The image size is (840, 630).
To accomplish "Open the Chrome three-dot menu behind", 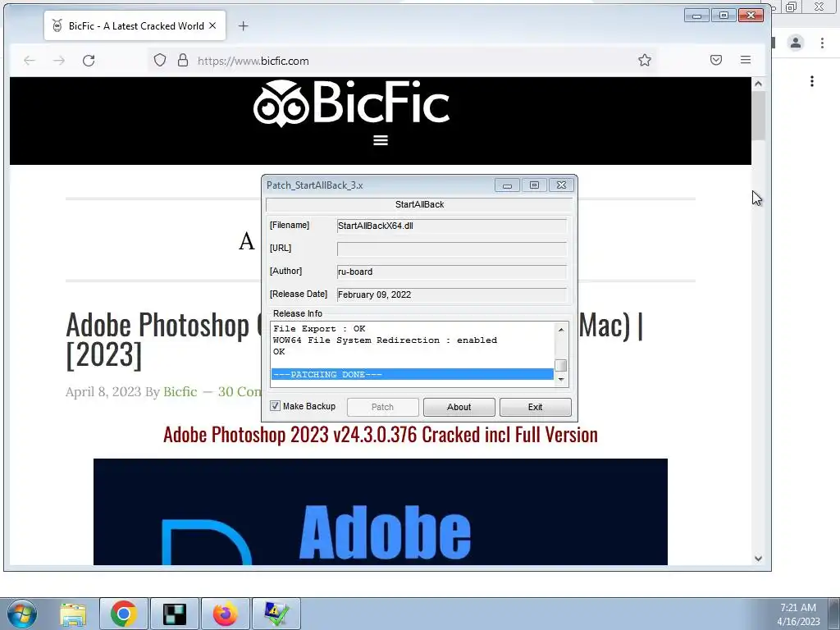I will coord(822,43).
